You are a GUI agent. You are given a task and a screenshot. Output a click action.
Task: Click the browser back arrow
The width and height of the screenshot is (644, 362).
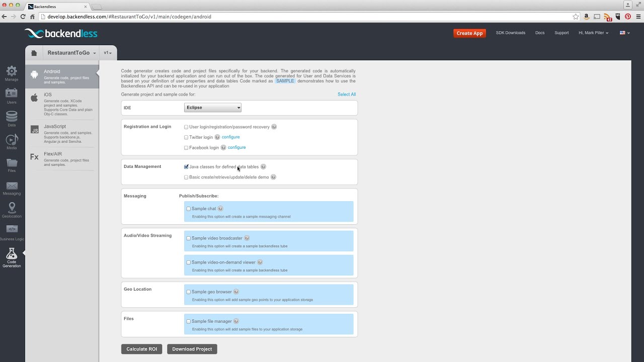[5, 17]
